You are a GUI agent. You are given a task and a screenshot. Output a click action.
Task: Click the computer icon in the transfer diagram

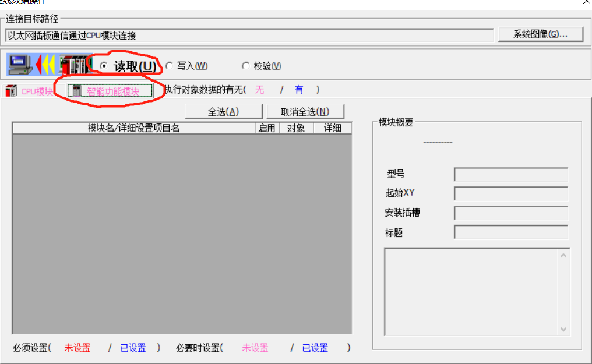tap(20, 64)
